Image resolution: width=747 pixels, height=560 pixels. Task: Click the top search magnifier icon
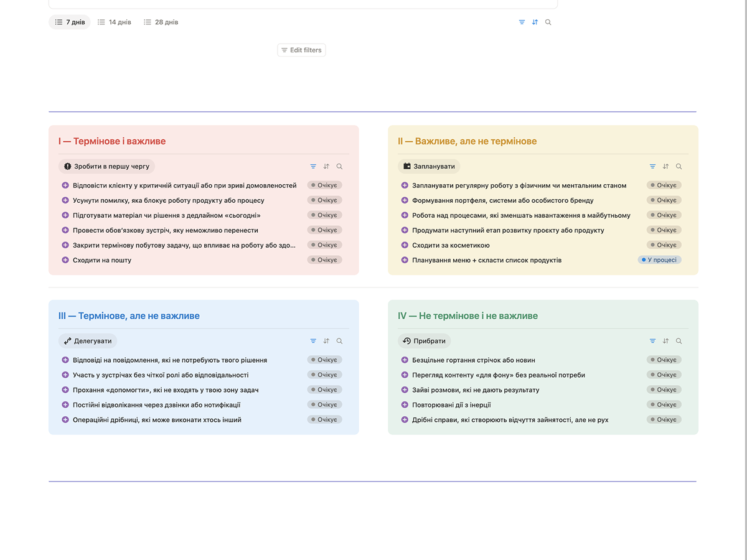[x=548, y=22]
